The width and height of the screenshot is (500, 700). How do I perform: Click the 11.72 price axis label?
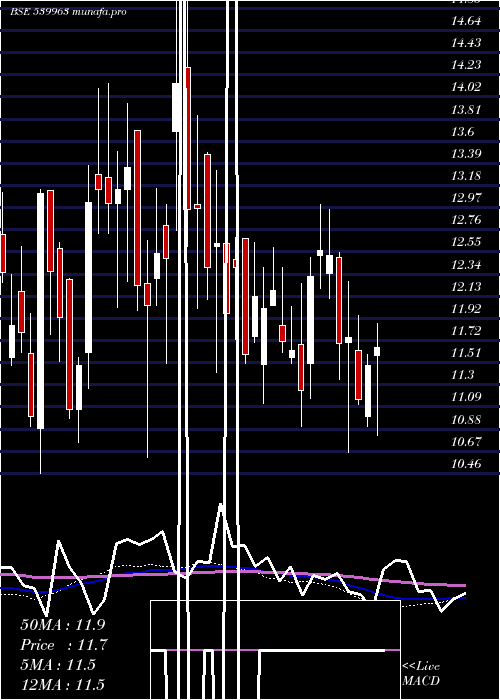[467, 331]
